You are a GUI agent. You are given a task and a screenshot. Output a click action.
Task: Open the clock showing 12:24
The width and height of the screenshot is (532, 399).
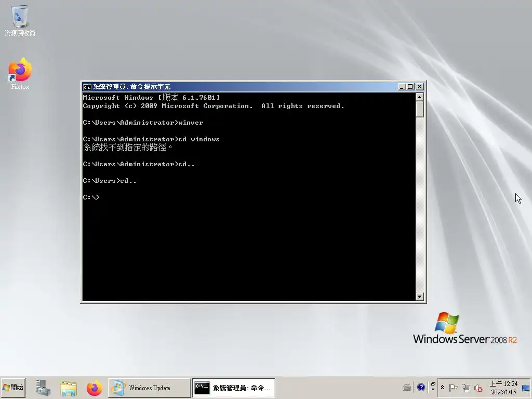[503, 388]
